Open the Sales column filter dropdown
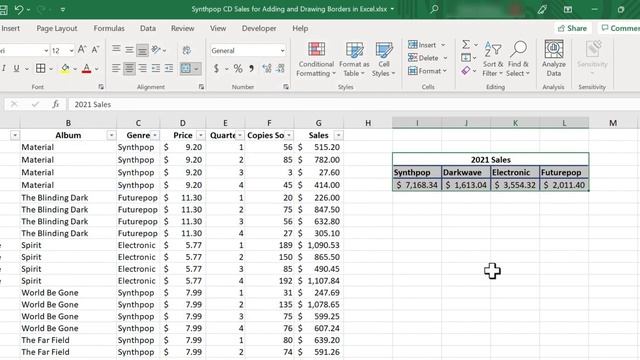 pos(338,135)
